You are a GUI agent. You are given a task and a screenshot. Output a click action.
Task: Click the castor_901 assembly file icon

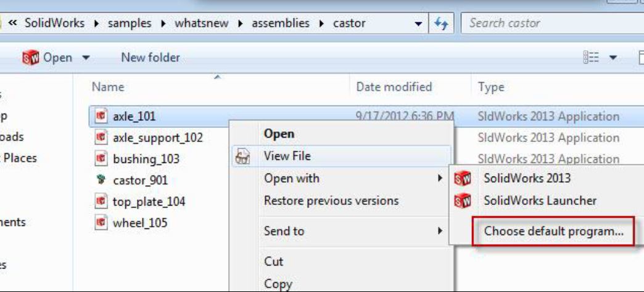point(101,180)
